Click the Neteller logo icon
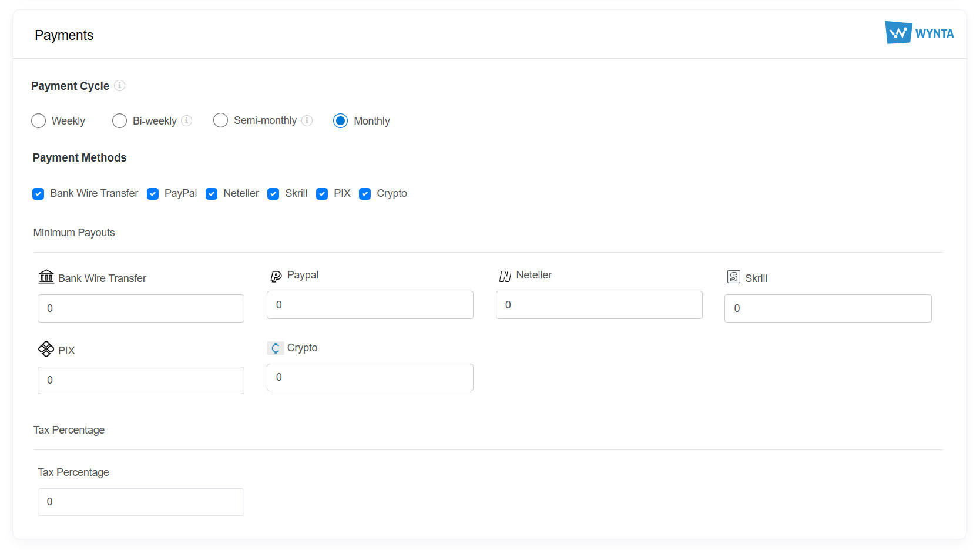The height and width of the screenshot is (554, 980). tap(505, 276)
